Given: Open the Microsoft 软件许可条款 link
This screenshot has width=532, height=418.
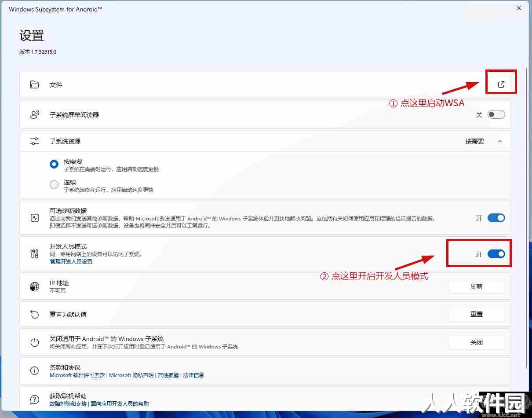Looking at the screenshot, I should pos(77,375).
